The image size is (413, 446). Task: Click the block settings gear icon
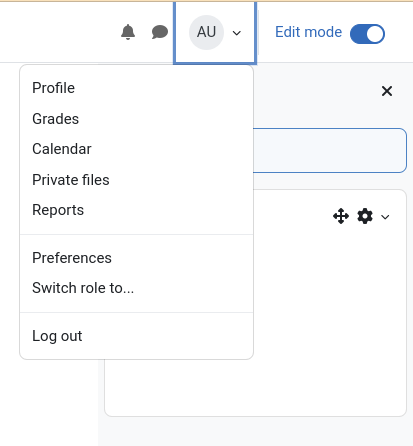[x=365, y=216]
